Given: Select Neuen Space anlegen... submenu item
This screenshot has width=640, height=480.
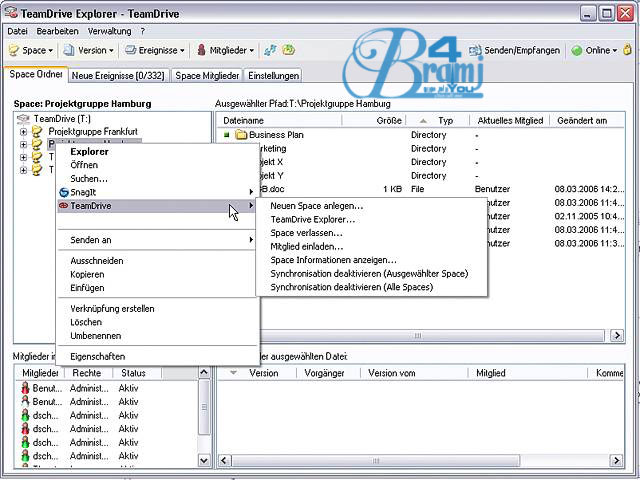Looking at the screenshot, I should pyautogui.click(x=371, y=206).
